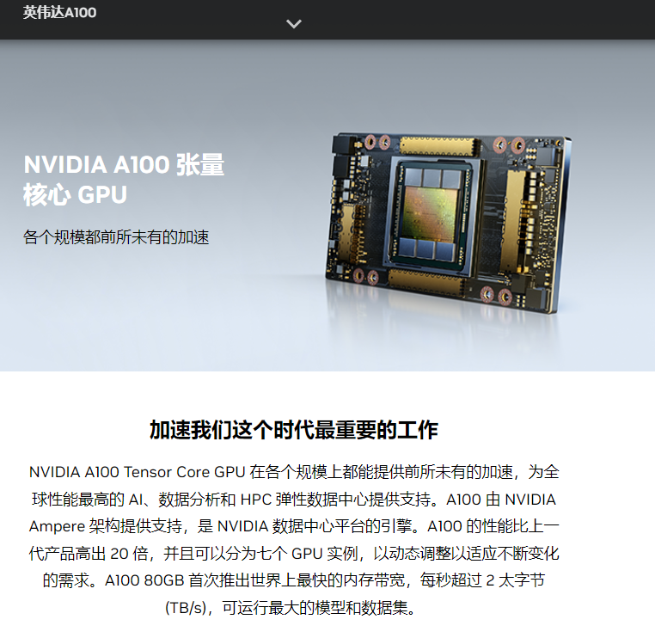Click the A100 GPU board product image
655x644 pixels.
[448, 224]
